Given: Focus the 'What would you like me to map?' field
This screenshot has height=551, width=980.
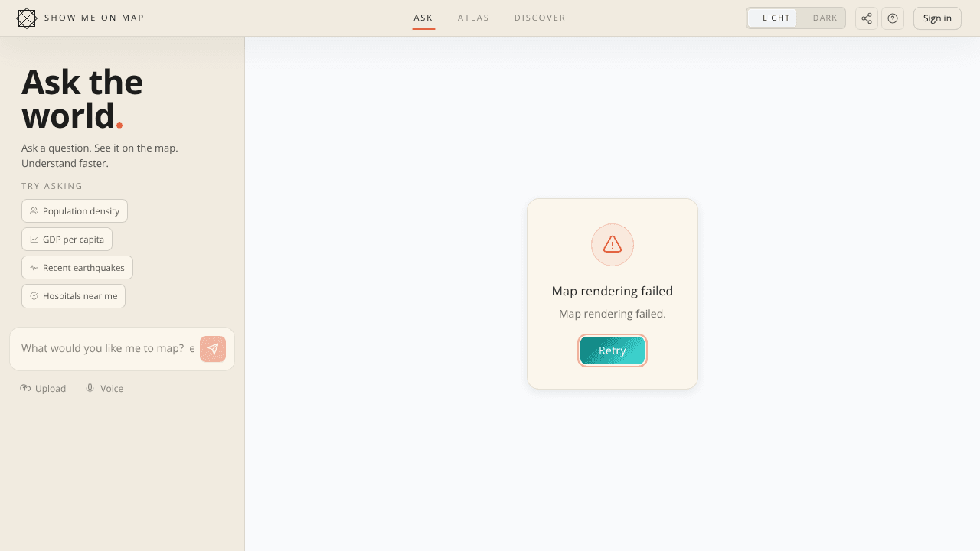Looking at the screenshot, I should 107,349.
